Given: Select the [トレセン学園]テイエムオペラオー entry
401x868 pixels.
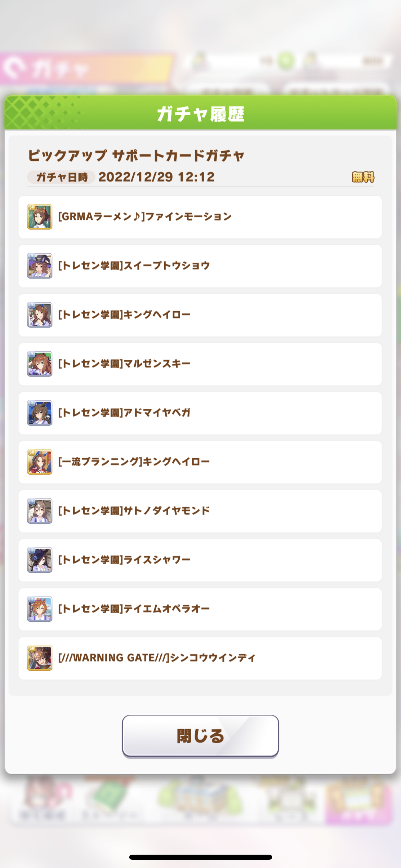Looking at the screenshot, I should point(200,609).
